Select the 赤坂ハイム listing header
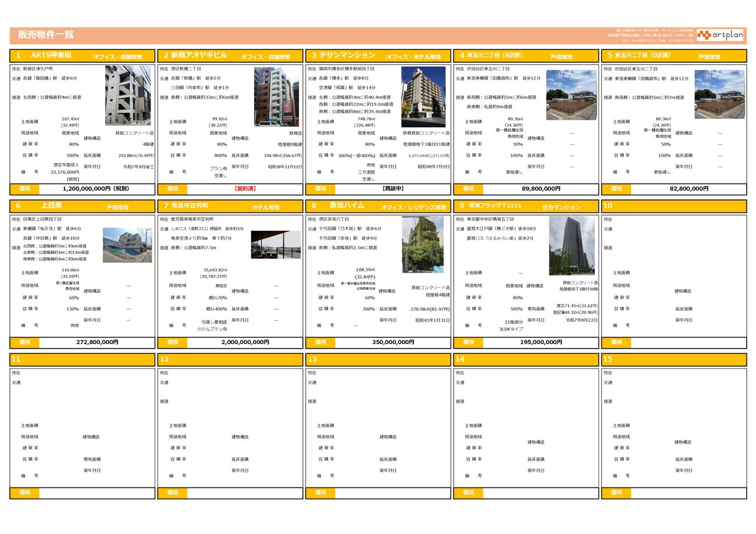The width and height of the screenshot is (756, 534). tap(378, 206)
